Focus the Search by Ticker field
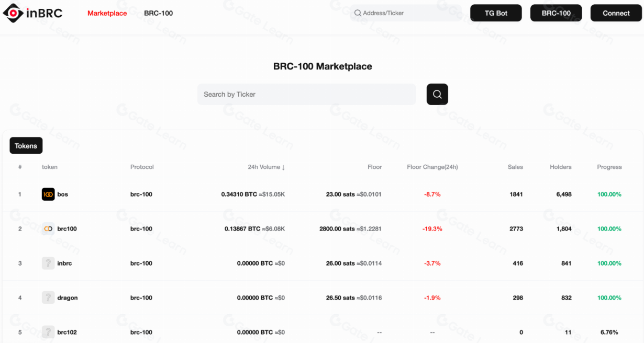This screenshot has width=644, height=343. pyautogui.click(x=306, y=95)
